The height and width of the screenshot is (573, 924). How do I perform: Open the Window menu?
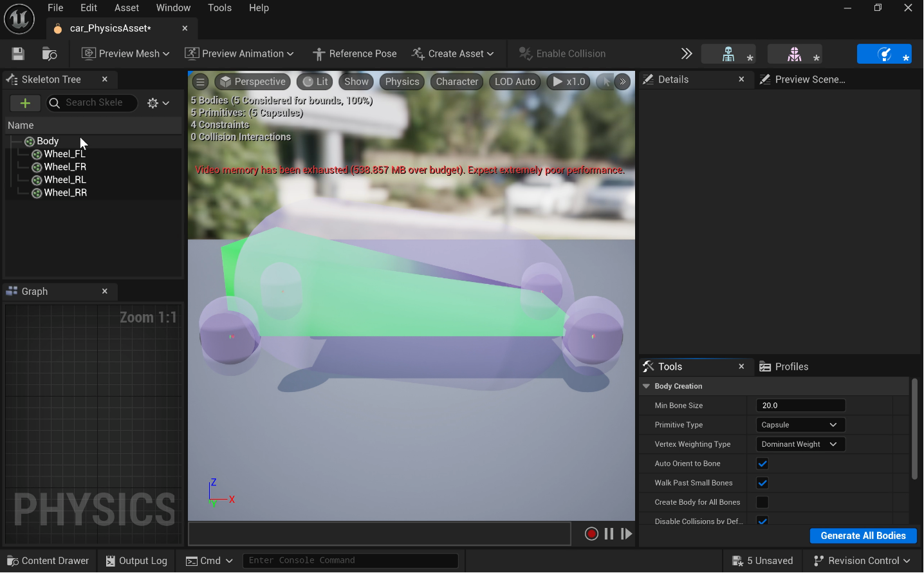(173, 8)
